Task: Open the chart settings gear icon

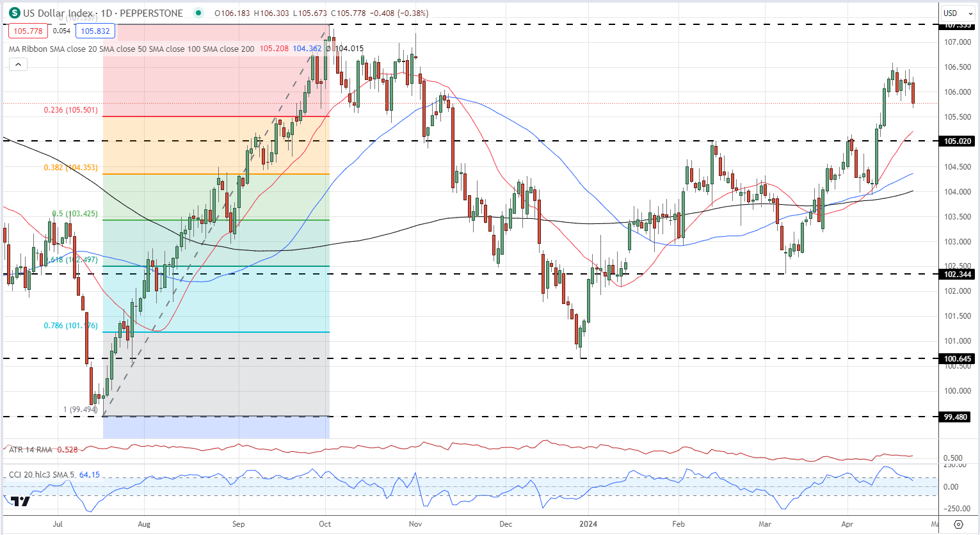Action: 958,524
